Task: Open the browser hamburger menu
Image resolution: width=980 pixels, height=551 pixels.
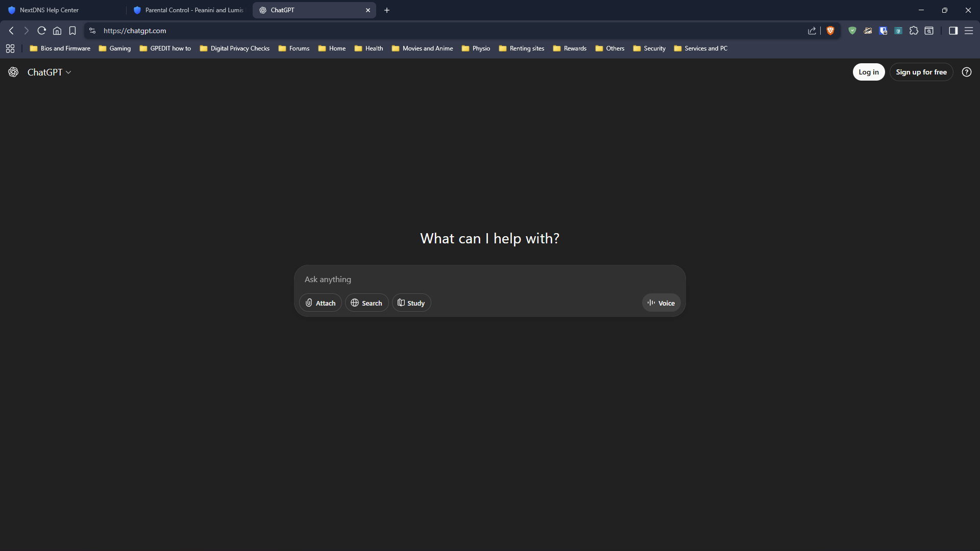Action: pos(969,31)
